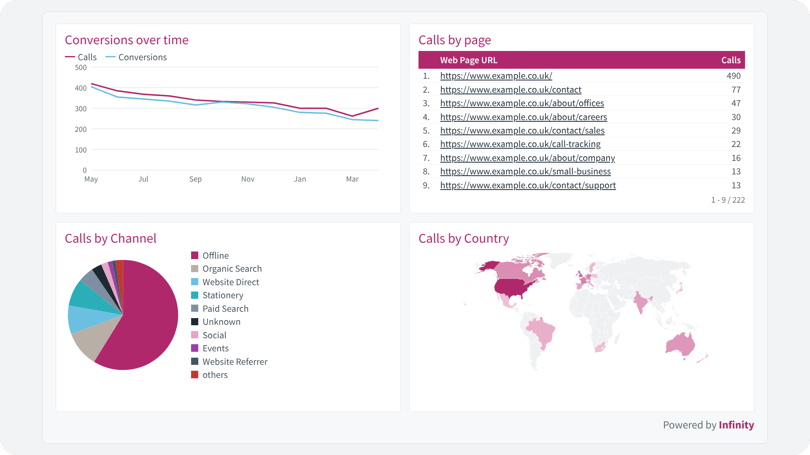The width and height of the screenshot is (810, 455).
Task: Click India on the world map
Action: [641, 302]
